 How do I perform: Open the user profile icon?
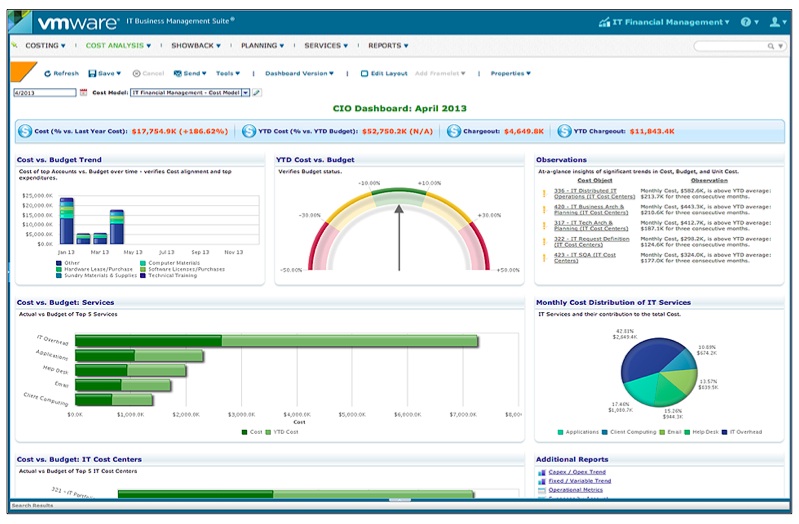coord(775,22)
